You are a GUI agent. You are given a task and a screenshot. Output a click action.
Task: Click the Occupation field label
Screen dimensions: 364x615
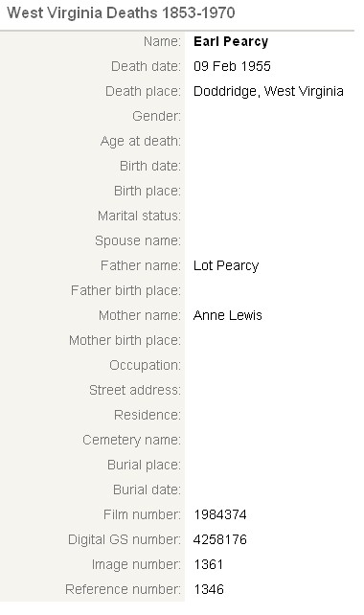[x=146, y=366]
